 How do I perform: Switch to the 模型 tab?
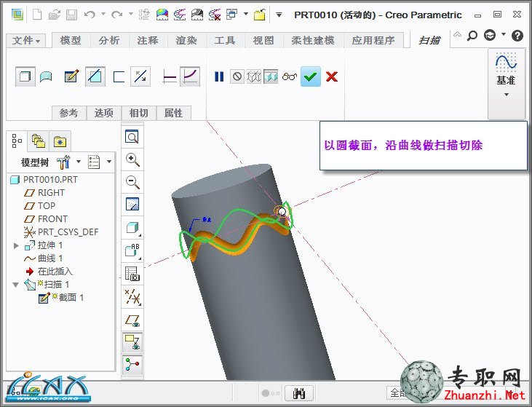coord(71,40)
